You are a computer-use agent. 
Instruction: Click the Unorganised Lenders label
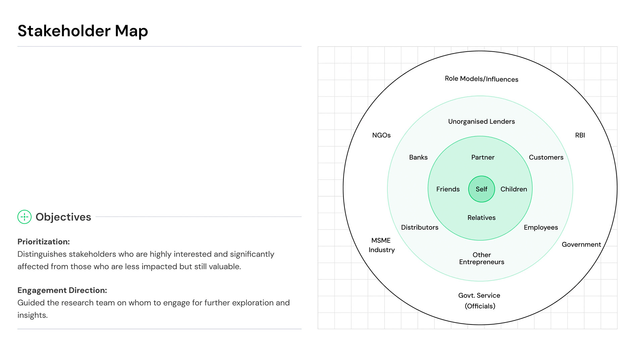click(481, 121)
